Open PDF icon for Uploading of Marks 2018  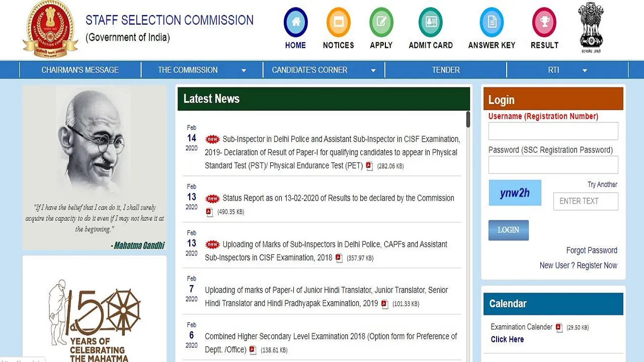tap(339, 258)
